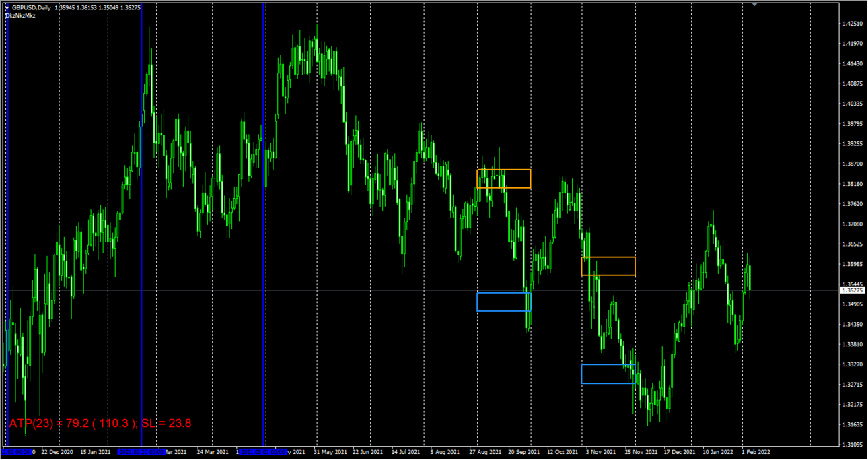
Task: Select the blue rectangle near 25 Nov 2021
Action: (608, 374)
